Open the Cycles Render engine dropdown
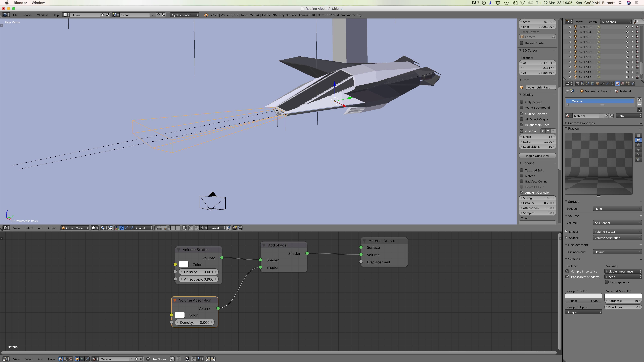The height and width of the screenshot is (362, 644). 185,15
